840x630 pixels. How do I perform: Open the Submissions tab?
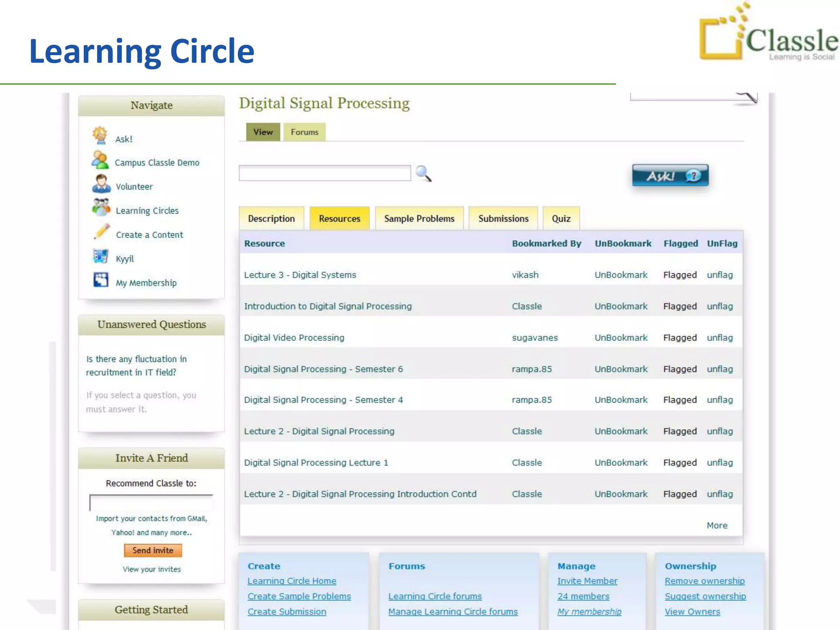point(503,219)
